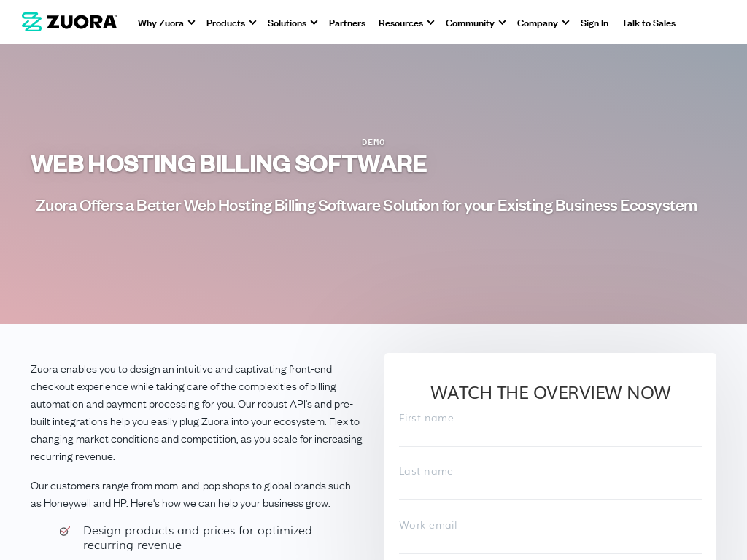Click the Sign In link
This screenshot has height=560, width=747.
point(594,23)
